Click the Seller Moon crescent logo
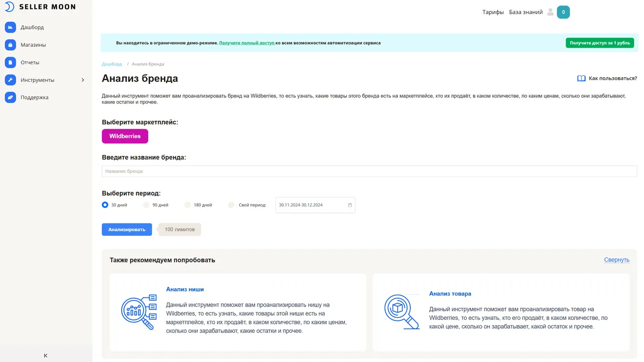This screenshot has width=644, height=362. (9, 7)
